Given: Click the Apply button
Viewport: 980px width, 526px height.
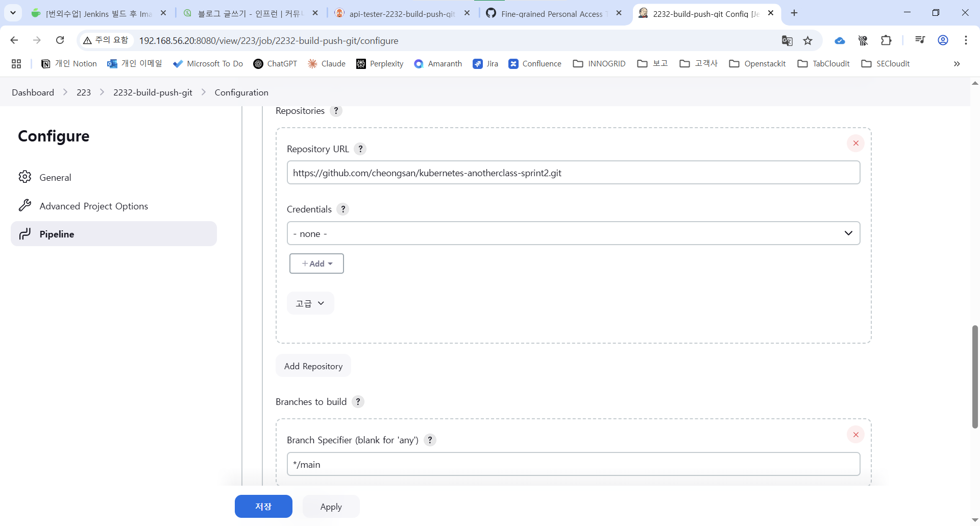Looking at the screenshot, I should pyautogui.click(x=331, y=507).
